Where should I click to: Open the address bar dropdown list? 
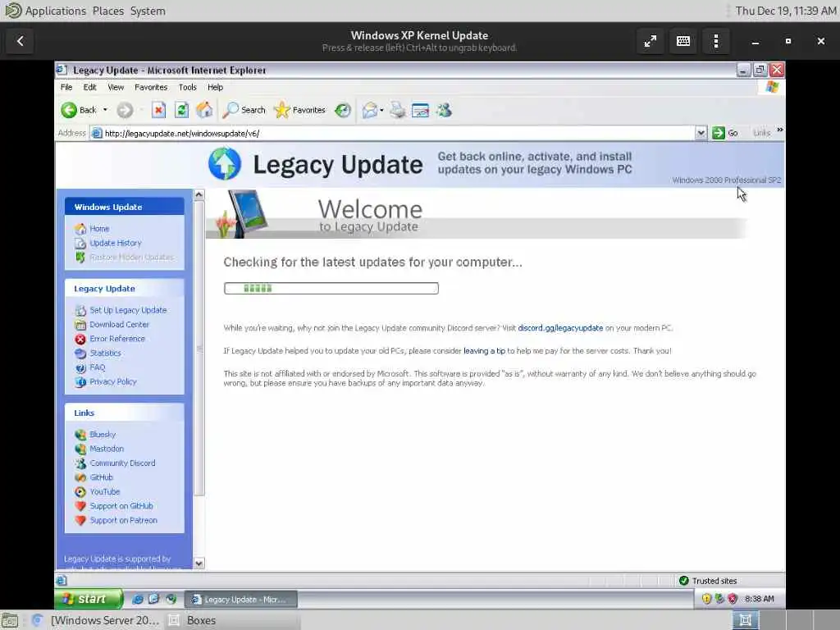point(701,134)
